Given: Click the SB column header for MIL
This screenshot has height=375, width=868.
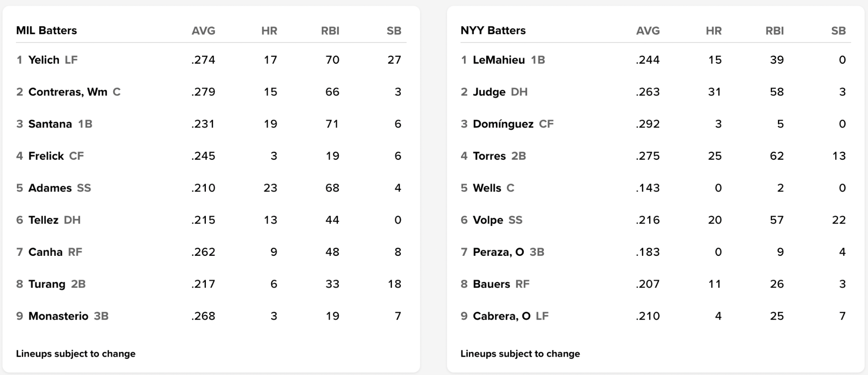Looking at the screenshot, I should click(393, 31).
